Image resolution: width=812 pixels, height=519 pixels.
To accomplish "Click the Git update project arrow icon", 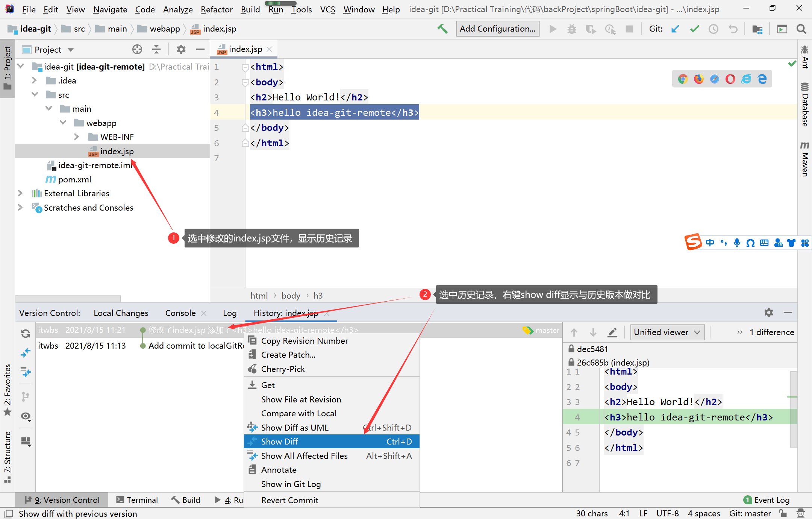I will (x=675, y=29).
